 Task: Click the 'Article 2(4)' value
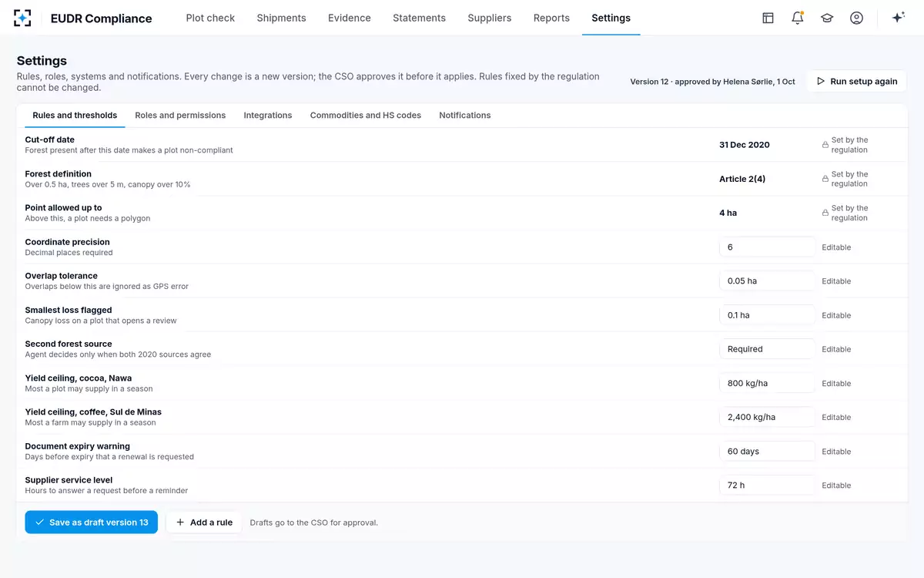tap(742, 179)
